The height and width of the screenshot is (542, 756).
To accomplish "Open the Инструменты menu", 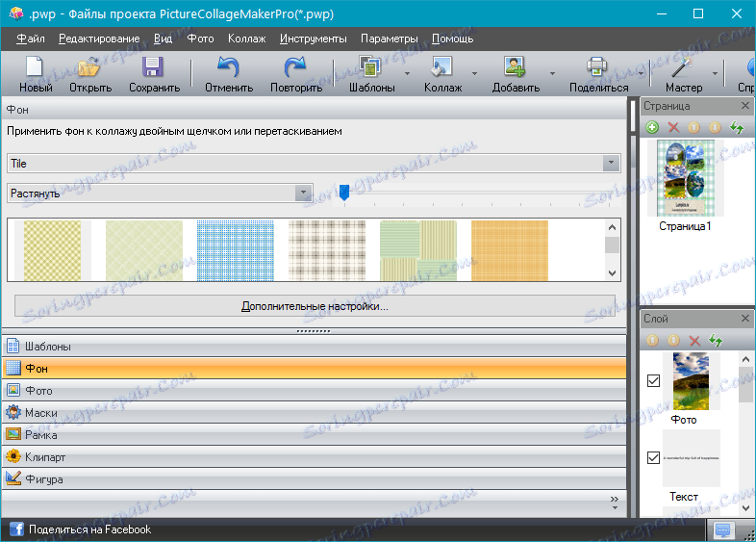I will pos(313,39).
